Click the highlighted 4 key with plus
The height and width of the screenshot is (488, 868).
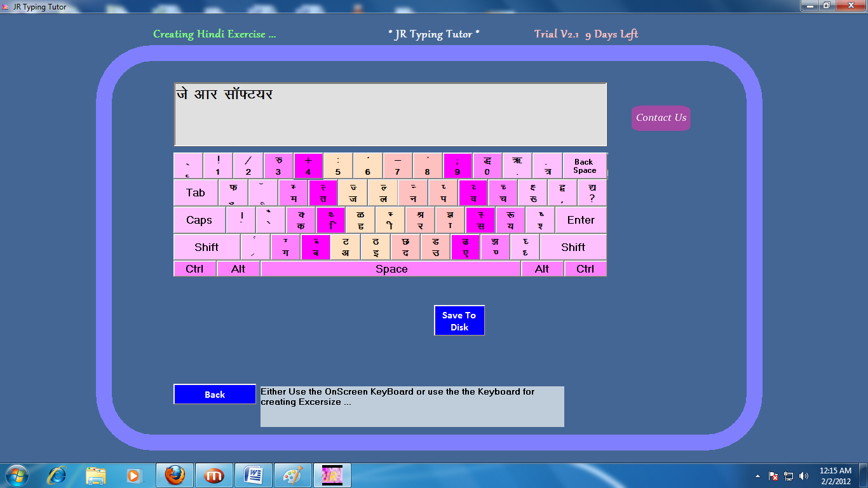[308, 166]
